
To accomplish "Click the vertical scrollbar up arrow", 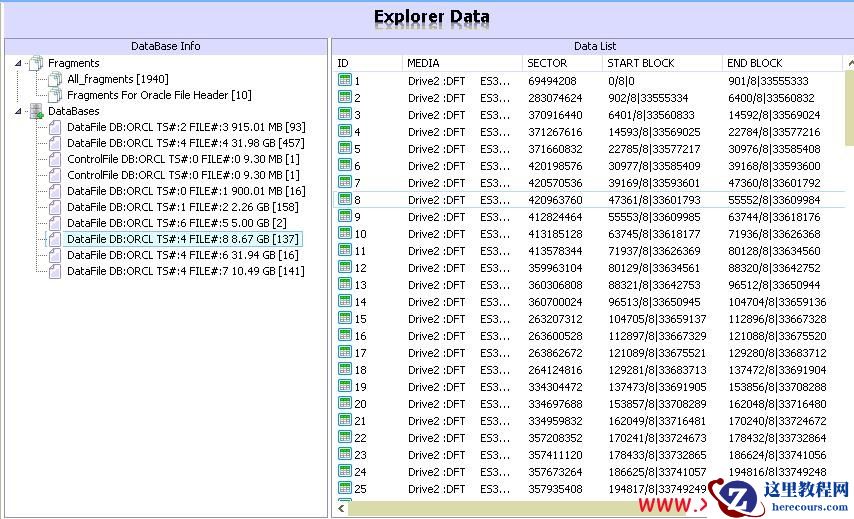I will click(x=850, y=63).
